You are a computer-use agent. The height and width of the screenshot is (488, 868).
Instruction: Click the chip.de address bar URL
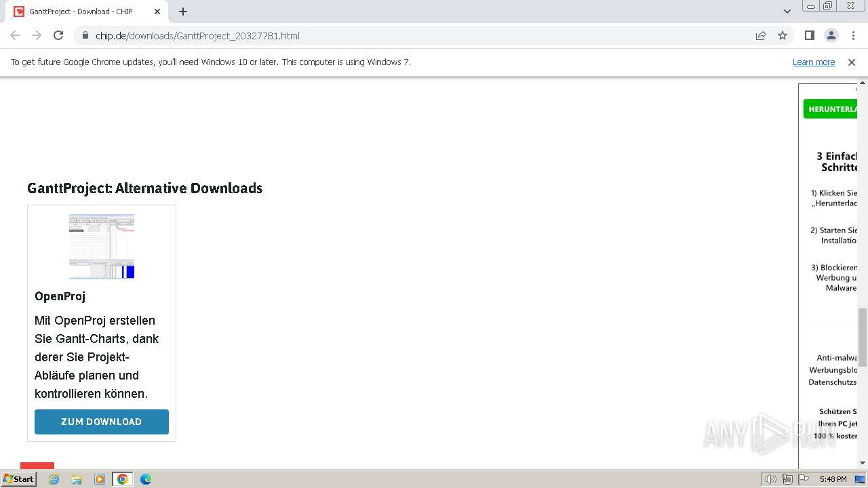click(x=197, y=35)
